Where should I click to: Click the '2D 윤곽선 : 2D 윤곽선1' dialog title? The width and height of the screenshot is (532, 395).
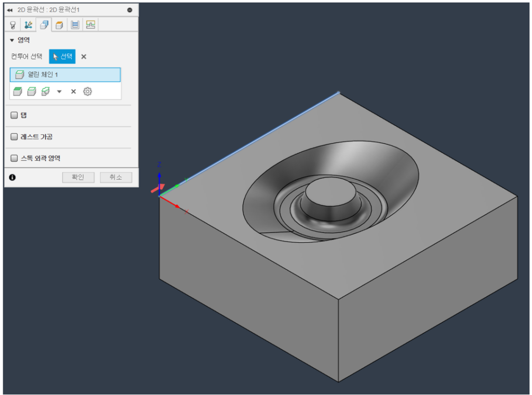click(48, 10)
